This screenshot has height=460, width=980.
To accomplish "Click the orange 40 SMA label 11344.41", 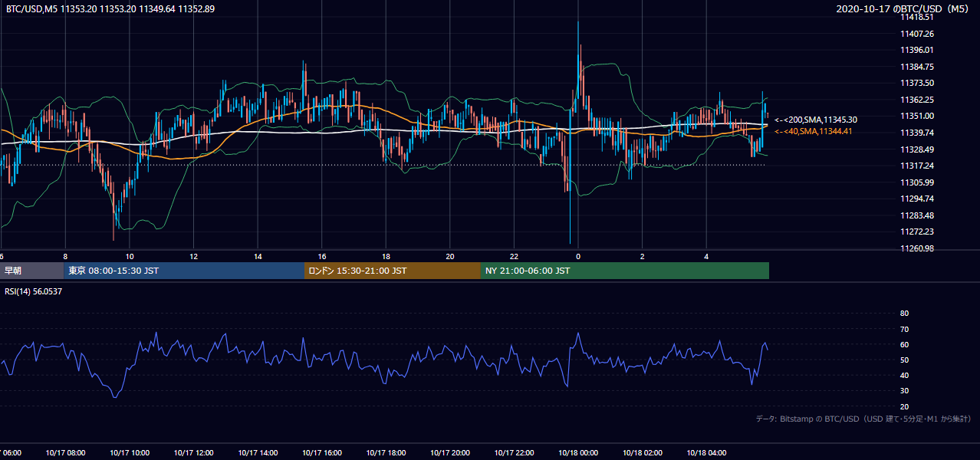I will click(x=814, y=132).
